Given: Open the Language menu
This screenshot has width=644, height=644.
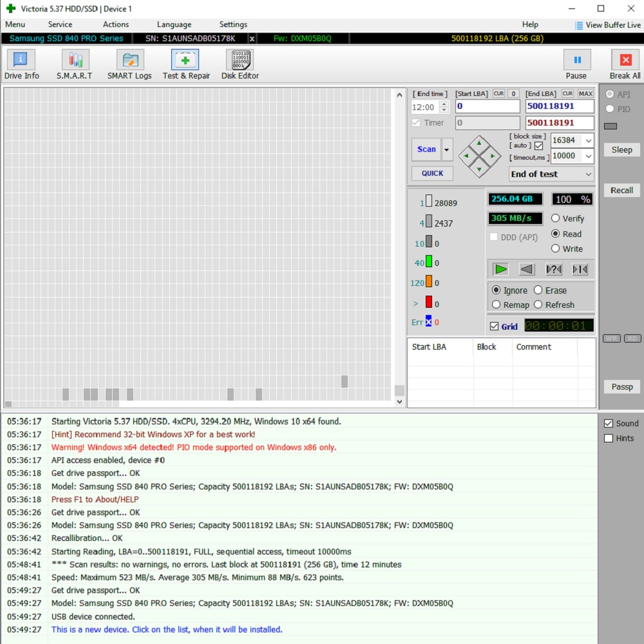Looking at the screenshot, I should click(x=174, y=24).
